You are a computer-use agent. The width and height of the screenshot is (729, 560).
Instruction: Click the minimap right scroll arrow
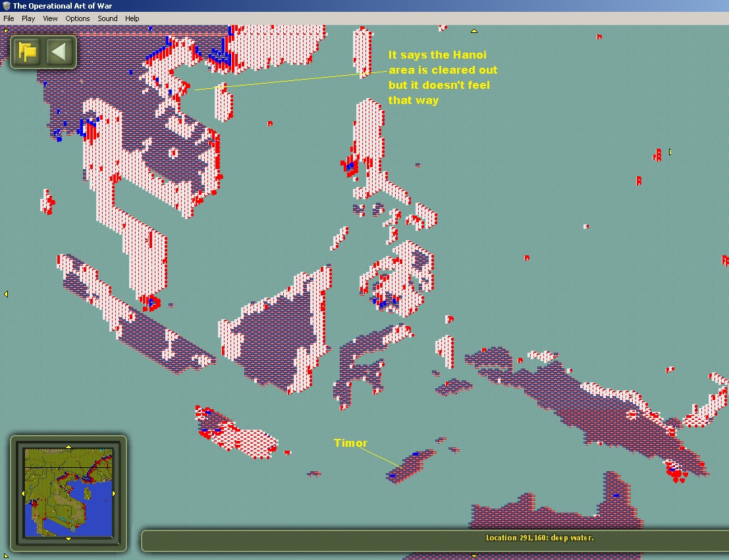tap(114, 493)
